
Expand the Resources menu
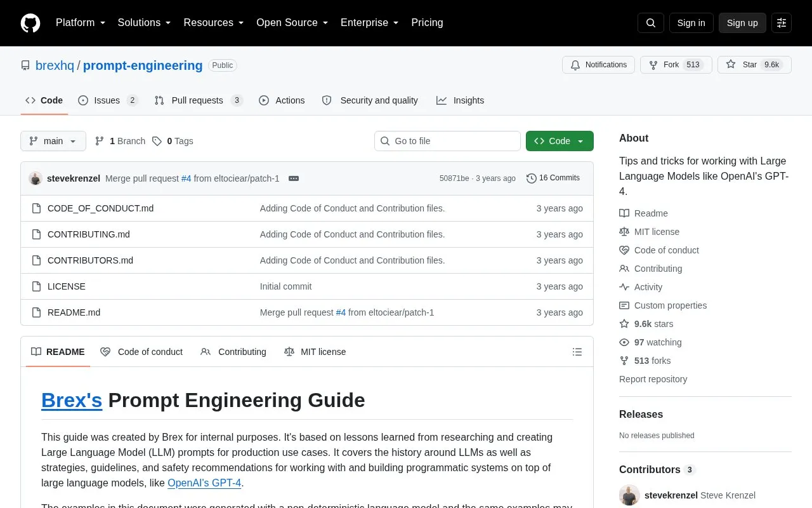coord(214,23)
